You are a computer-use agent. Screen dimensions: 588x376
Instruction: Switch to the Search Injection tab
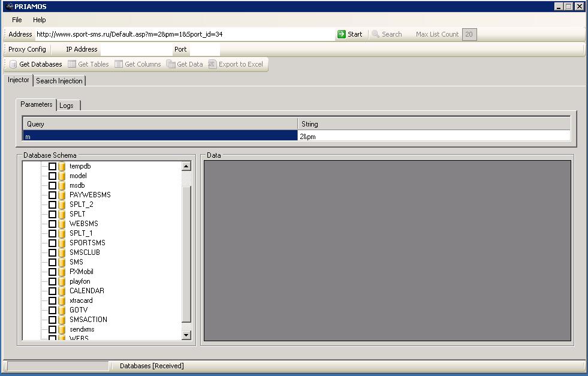pyautogui.click(x=59, y=81)
